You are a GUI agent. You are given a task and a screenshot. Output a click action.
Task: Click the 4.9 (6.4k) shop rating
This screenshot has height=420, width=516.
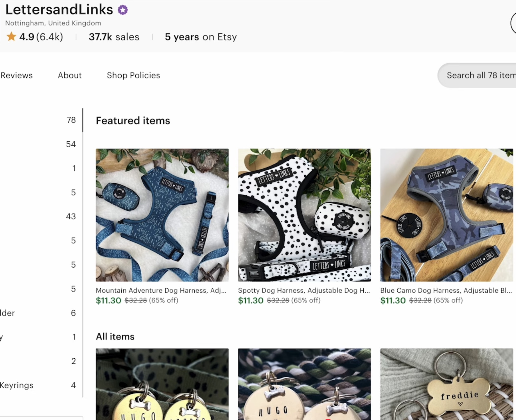(41, 37)
